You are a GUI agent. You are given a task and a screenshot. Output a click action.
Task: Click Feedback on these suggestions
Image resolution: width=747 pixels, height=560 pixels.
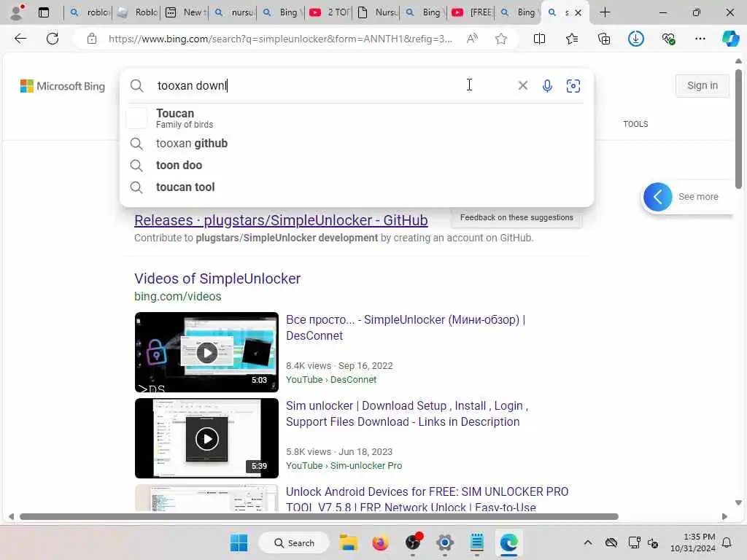(x=516, y=217)
